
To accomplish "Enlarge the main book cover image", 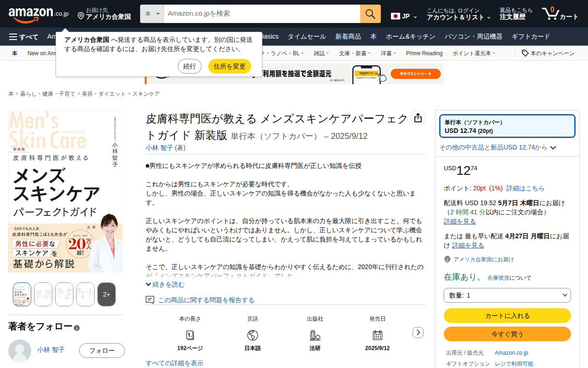I will (65, 191).
